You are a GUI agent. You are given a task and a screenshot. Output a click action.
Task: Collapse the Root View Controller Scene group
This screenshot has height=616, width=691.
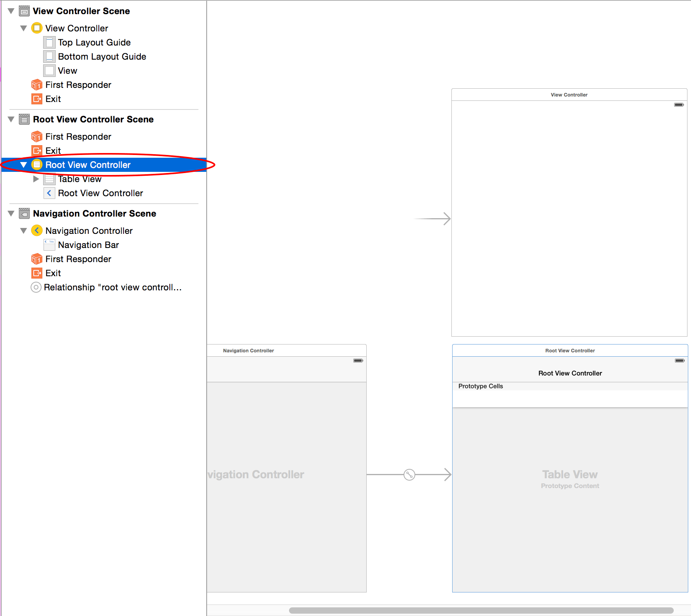click(11, 119)
